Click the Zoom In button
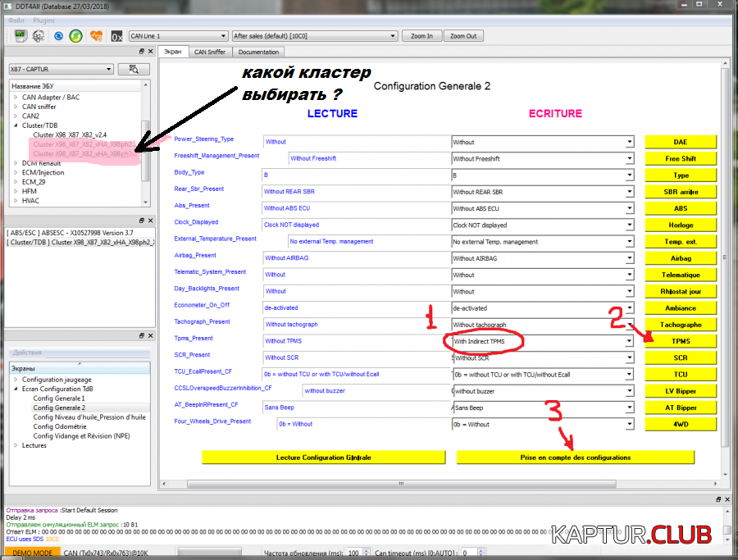 click(422, 36)
